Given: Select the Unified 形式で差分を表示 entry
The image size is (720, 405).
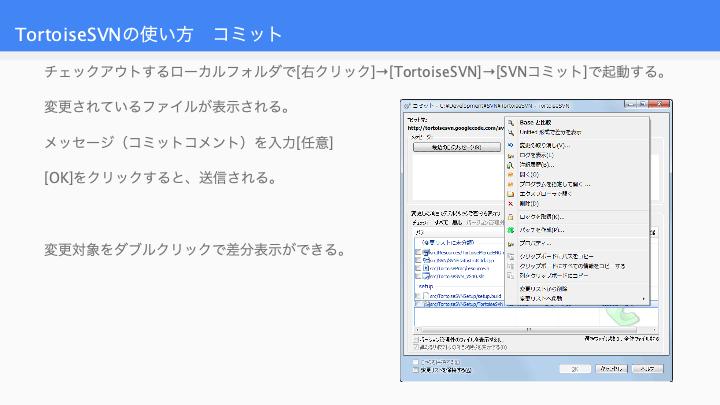Looking at the screenshot, I should (550, 132).
